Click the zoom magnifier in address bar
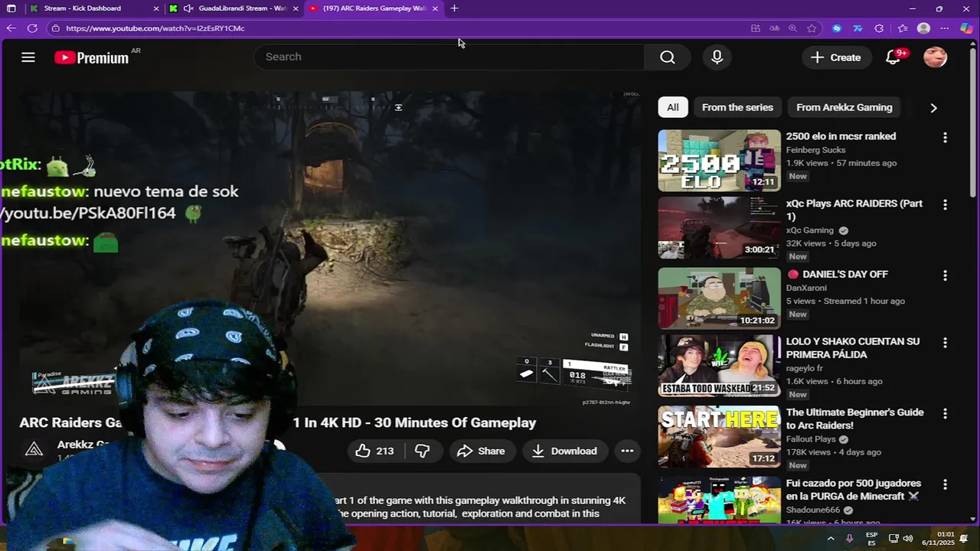Image resolution: width=980 pixels, height=551 pixels. [792, 28]
